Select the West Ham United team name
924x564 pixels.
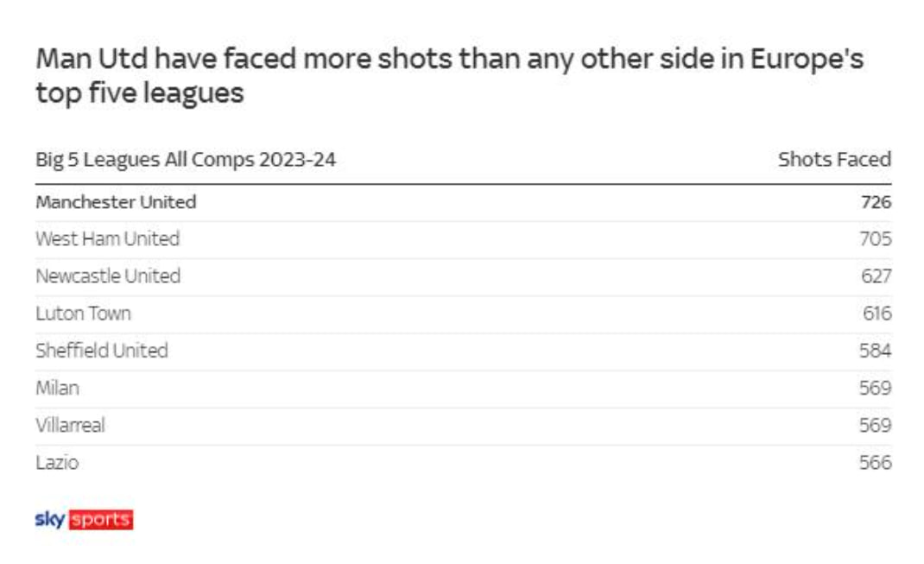(107, 239)
